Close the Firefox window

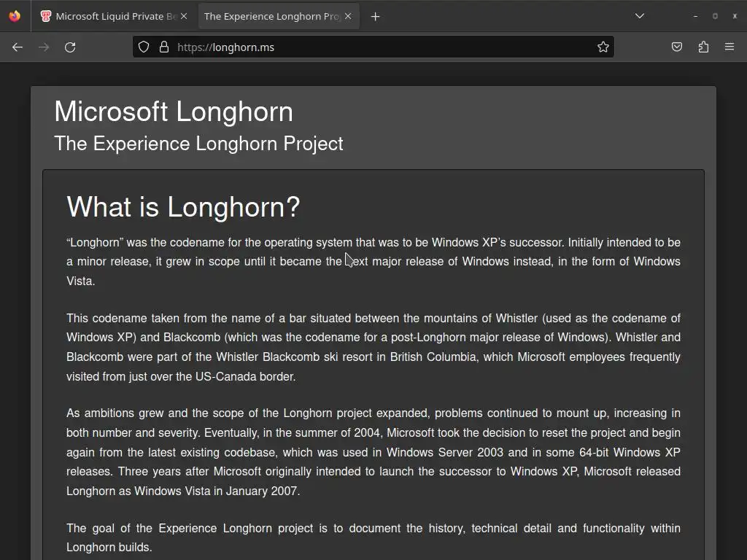click(x=735, y=16)
